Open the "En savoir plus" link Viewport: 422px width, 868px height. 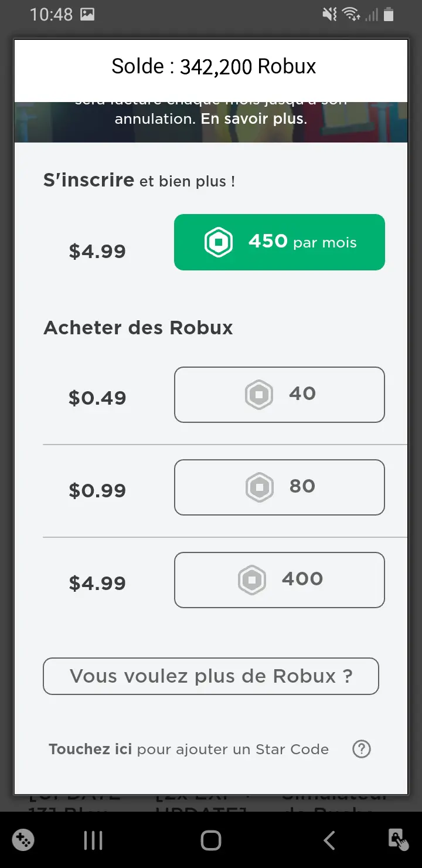(x=253, y=119)
